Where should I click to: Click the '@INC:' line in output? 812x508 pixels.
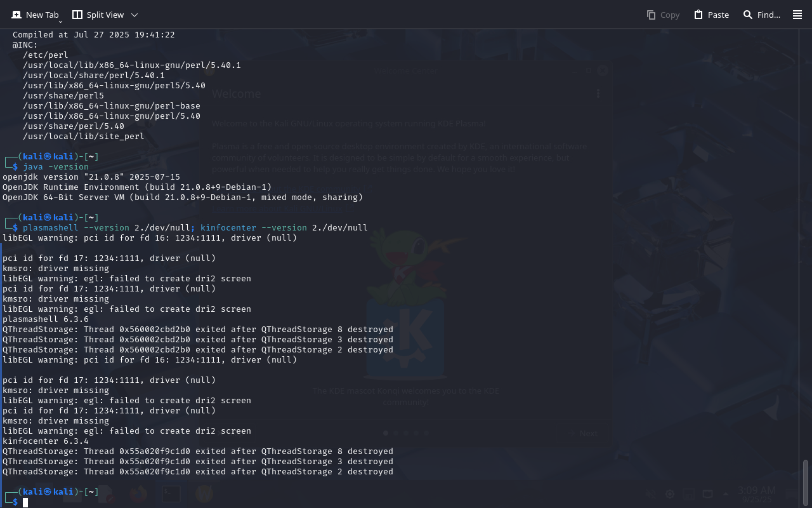click(25, 45)
